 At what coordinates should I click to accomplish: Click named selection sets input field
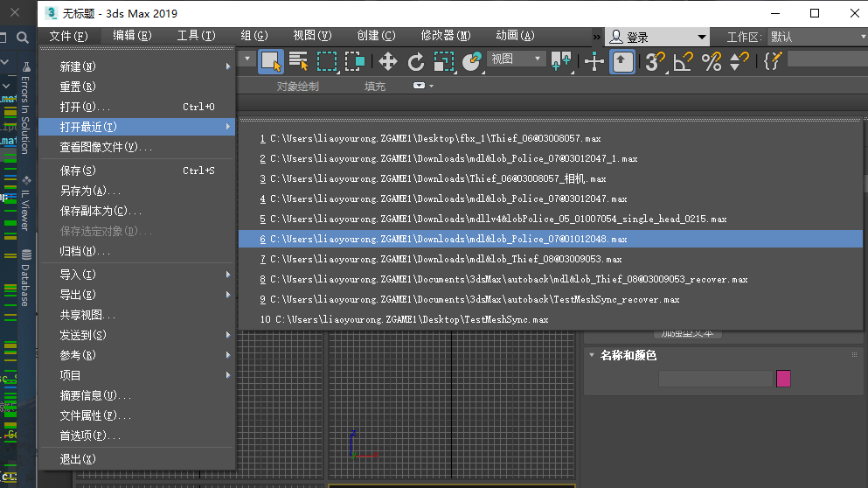click(x=827, y=59)
